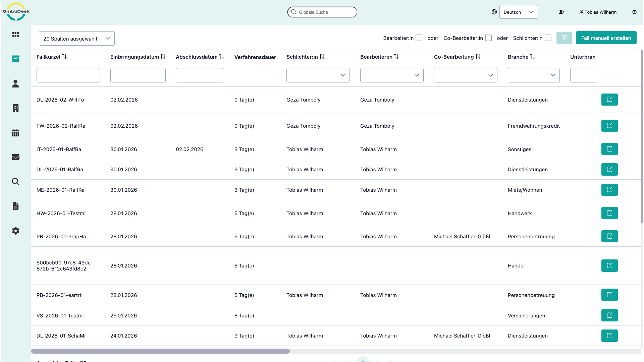This screenshot has height=362, width=644.
Task: Expand the 20 Spalten ausgewählt dropdown
Action: (x=76, y=39)
